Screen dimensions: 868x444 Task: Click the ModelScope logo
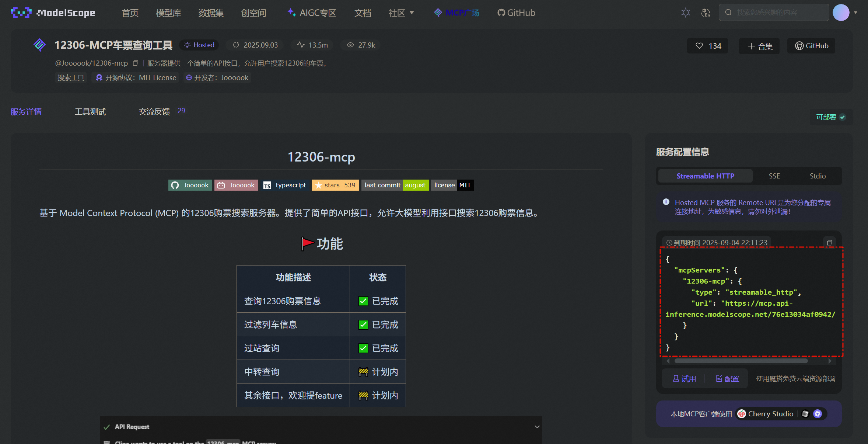click(x=53, y=13)
